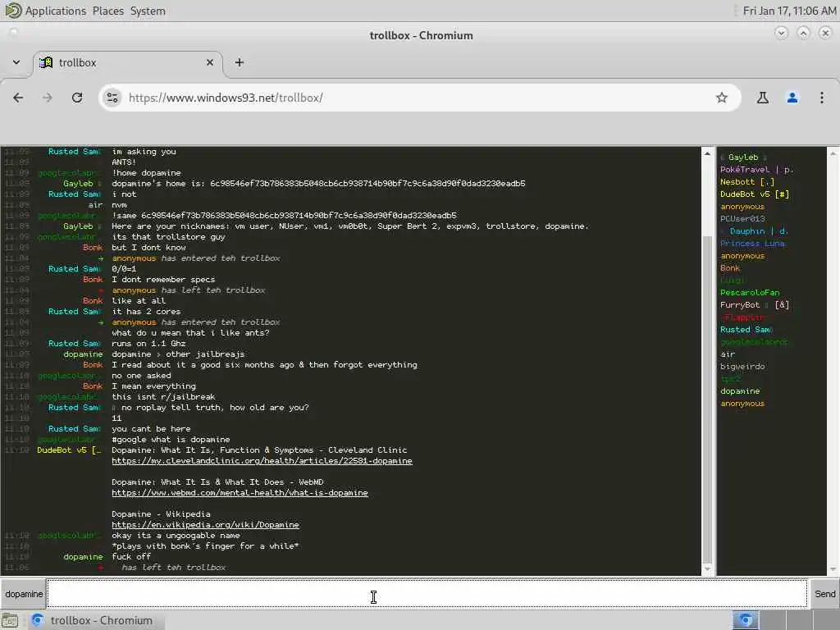Click the address bar URL
This screenshot has width=840, height=630.
(x=226, y=98)
